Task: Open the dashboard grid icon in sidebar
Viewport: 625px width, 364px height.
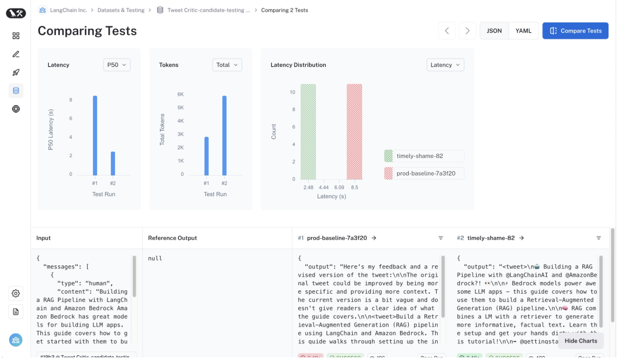Action: (x=16, y=36)
